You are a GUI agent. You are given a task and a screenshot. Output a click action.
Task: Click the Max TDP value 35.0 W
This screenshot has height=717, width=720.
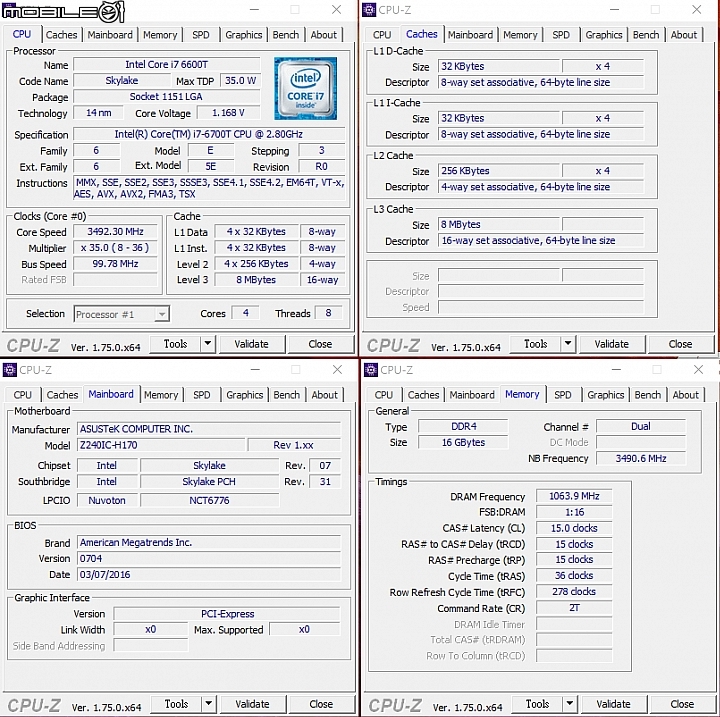(240, 81)
